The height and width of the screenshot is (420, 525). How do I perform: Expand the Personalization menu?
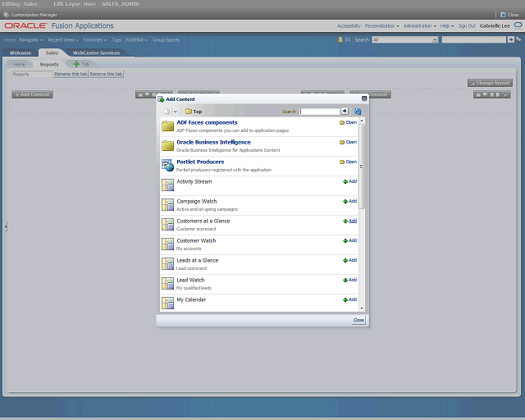(382, 25)
